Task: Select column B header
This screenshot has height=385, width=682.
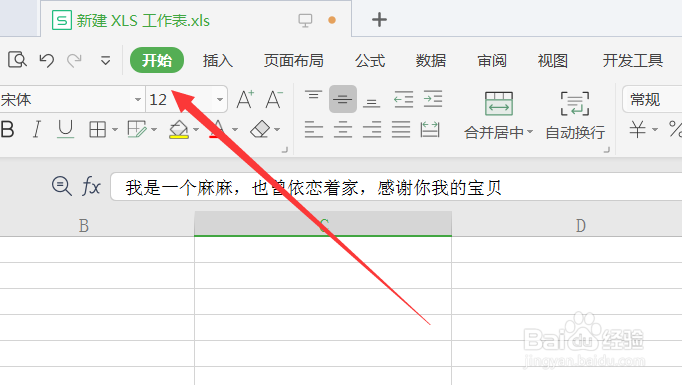Action: 97,225
